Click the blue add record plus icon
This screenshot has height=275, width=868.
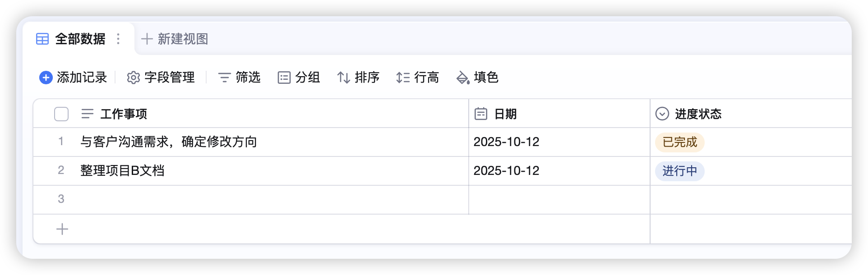tap(46, 78)
